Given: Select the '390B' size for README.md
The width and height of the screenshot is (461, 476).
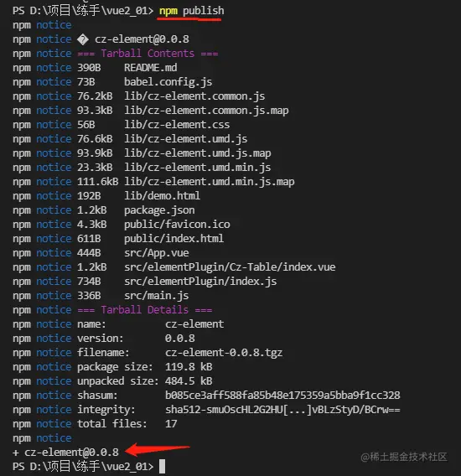Looking at the screenshot, I should click(89, 68).
